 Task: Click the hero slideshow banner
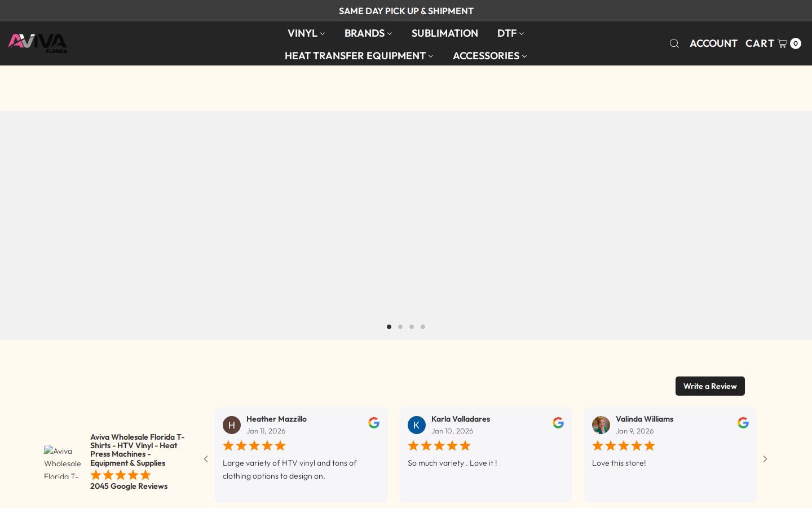(406, 225)
